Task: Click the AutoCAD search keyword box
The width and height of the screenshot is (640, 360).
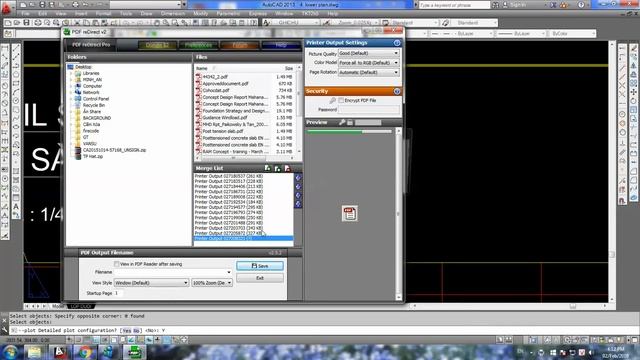Action: (454, 5)
